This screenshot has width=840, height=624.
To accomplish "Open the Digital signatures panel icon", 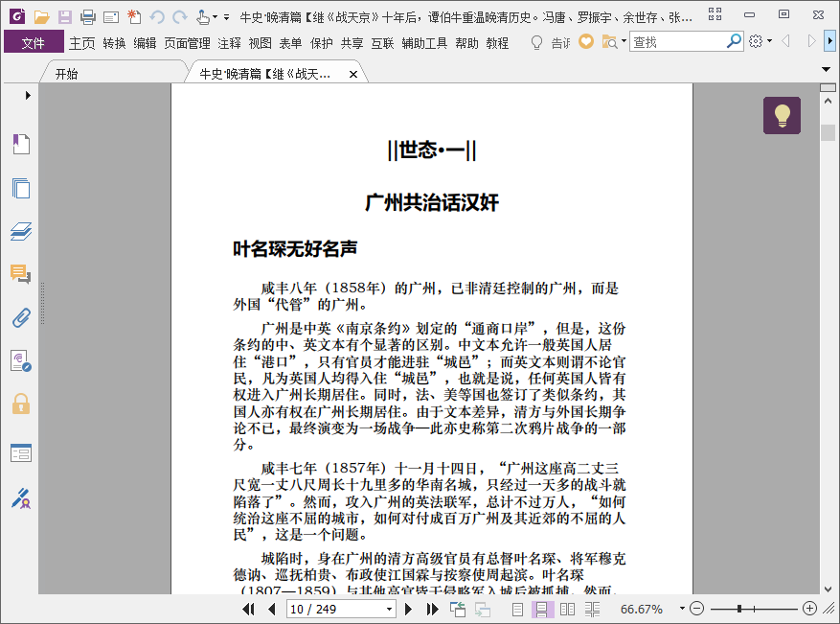I will [21, 360].
